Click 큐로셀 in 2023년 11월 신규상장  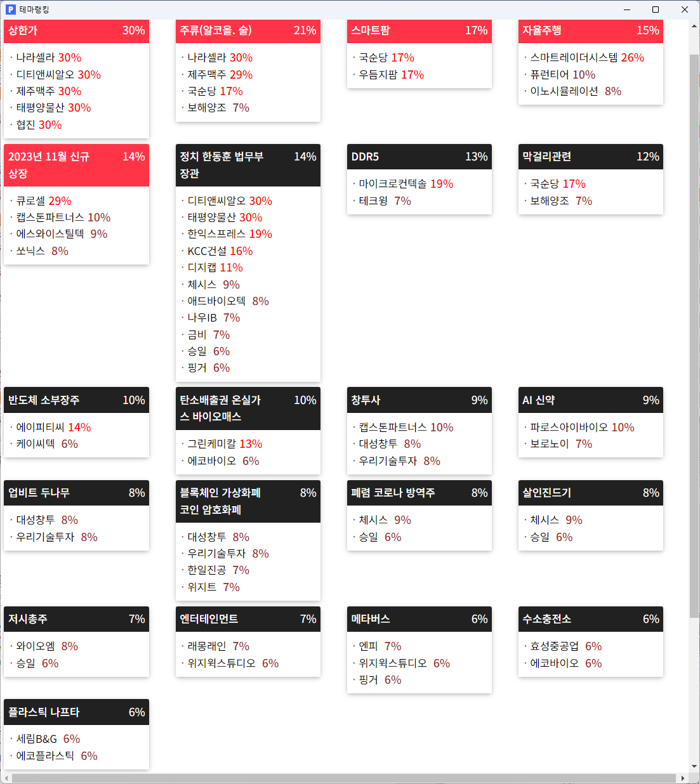[x=30, y=201]
